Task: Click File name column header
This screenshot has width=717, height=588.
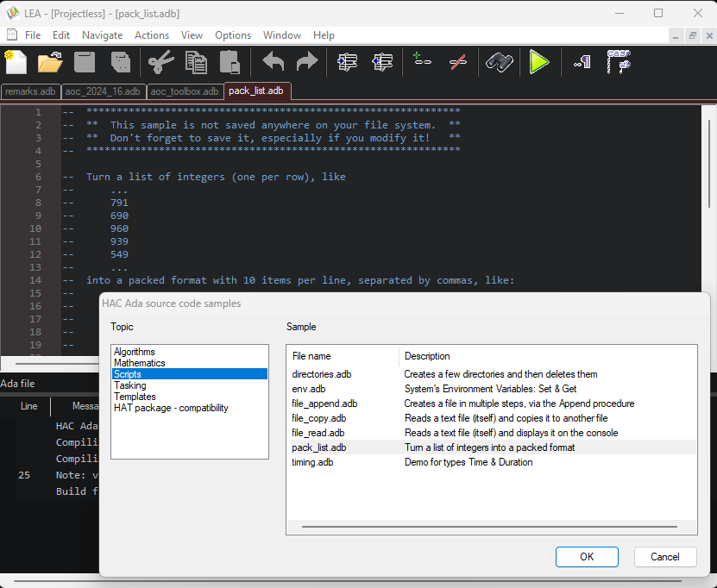Action: (343, 356)
